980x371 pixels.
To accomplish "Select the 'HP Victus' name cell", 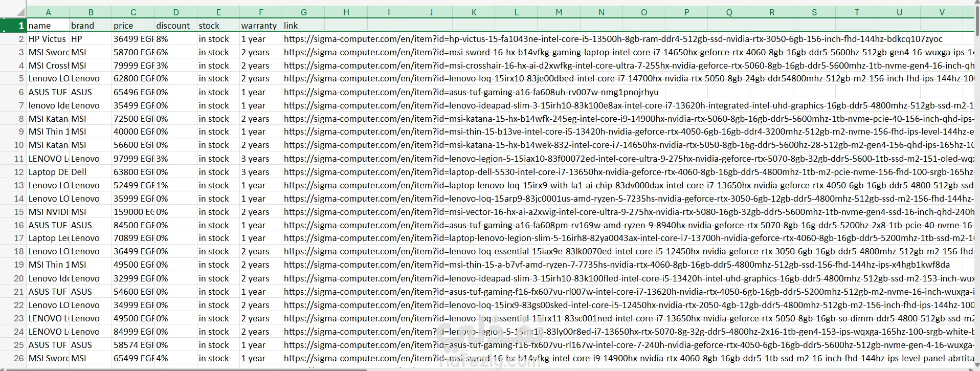I will [x=48, y=39].
